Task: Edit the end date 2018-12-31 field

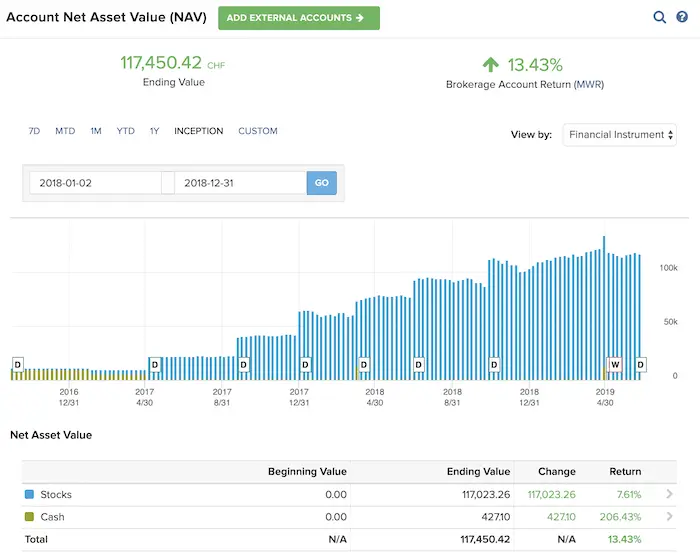Action: click(241, 183)
